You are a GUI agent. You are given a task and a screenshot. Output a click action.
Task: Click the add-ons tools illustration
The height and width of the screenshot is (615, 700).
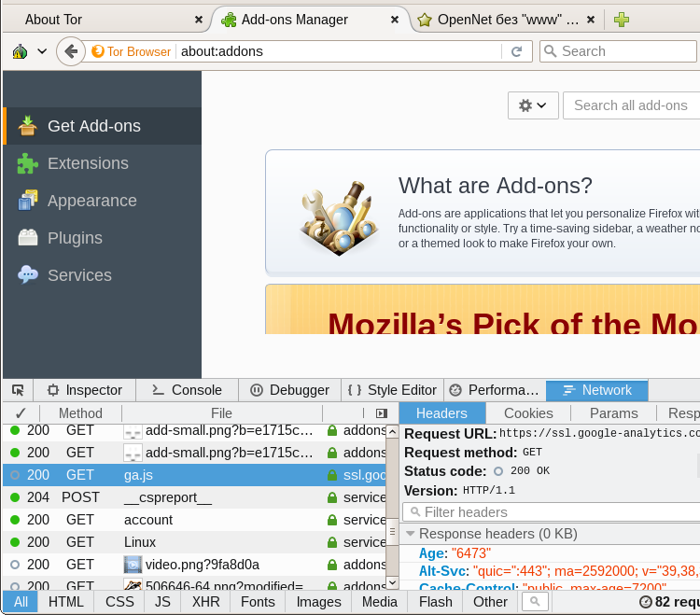click(x=339, y=217)
